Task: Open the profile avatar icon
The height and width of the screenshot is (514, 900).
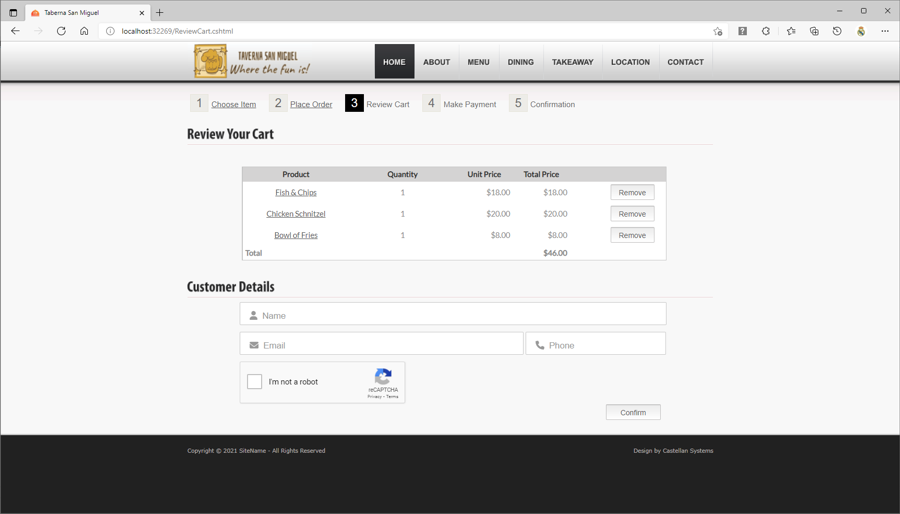Action: [x=861, y=31]
